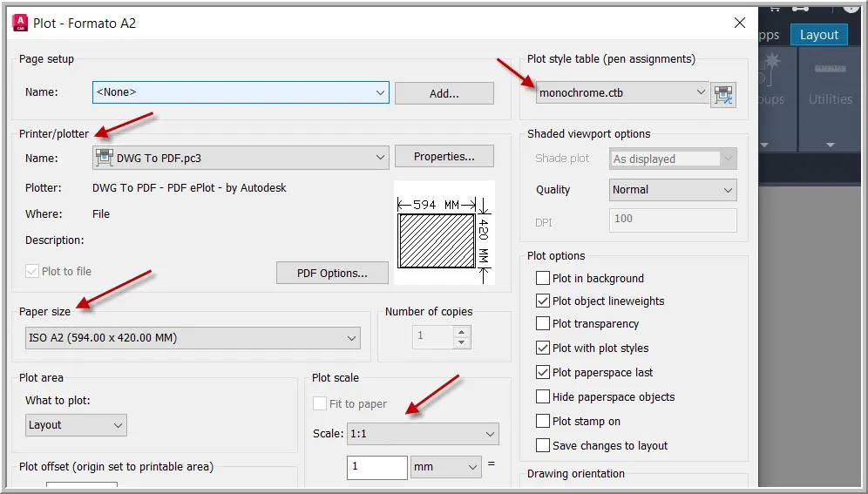Click the DPI field showing 100

[673, 220]
